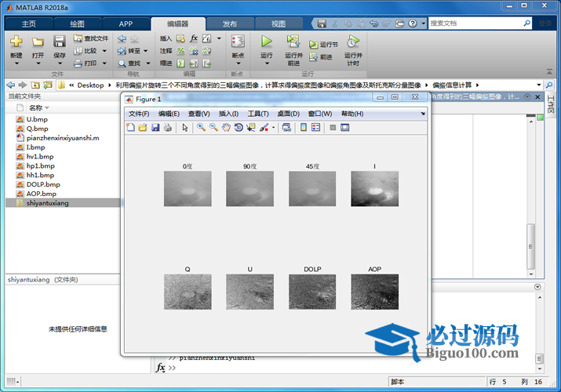This screenshot has width=561, height=392.
Task: Open the Brush tool color dropdown arrow
Action: click(x=274, y=128)
